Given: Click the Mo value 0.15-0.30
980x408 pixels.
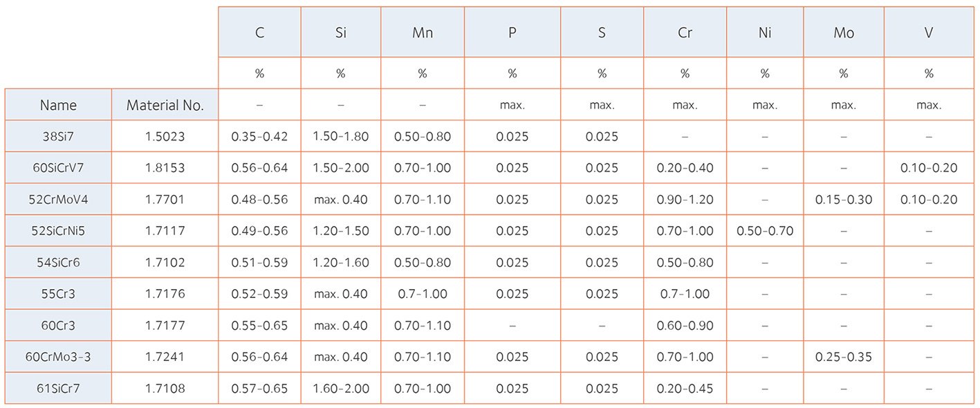Looking at the screenshot, I should [843, 200].
